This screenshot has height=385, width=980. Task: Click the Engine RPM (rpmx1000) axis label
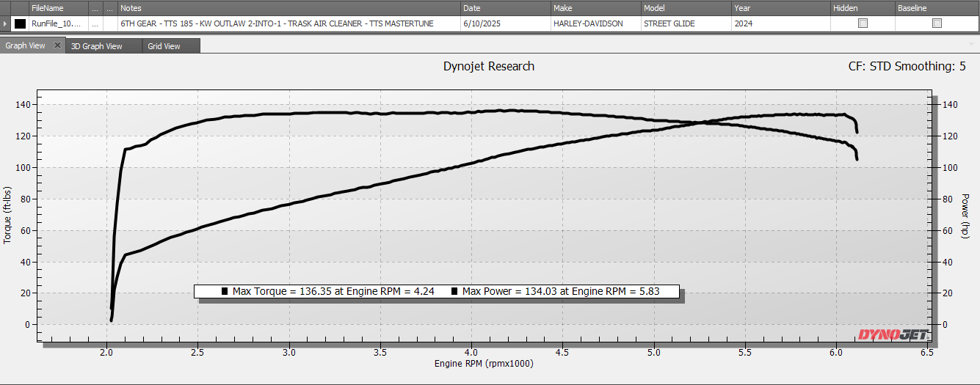click(x=484, y=364)
